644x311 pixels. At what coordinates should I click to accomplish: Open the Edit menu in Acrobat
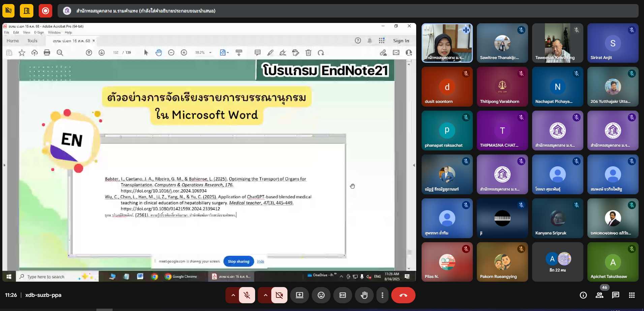pyautogui.click(x=16, y=32)
